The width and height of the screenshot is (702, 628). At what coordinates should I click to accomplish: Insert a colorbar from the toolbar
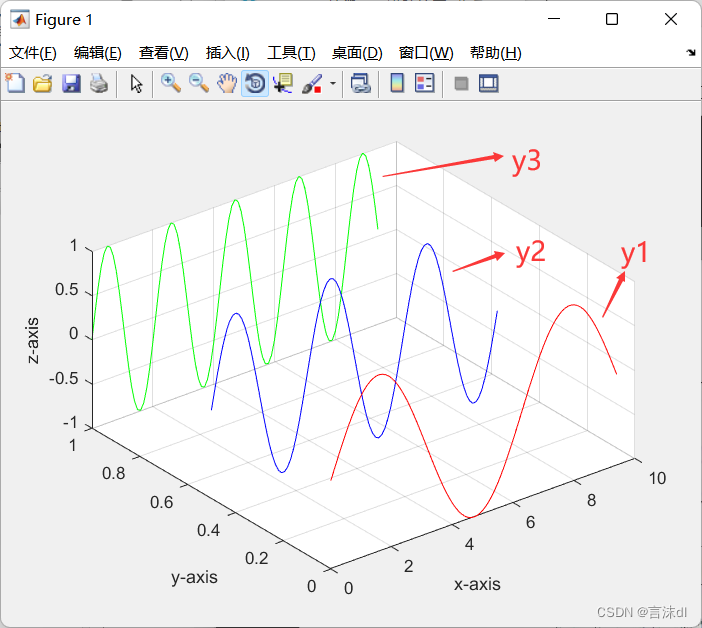(397, 84)
